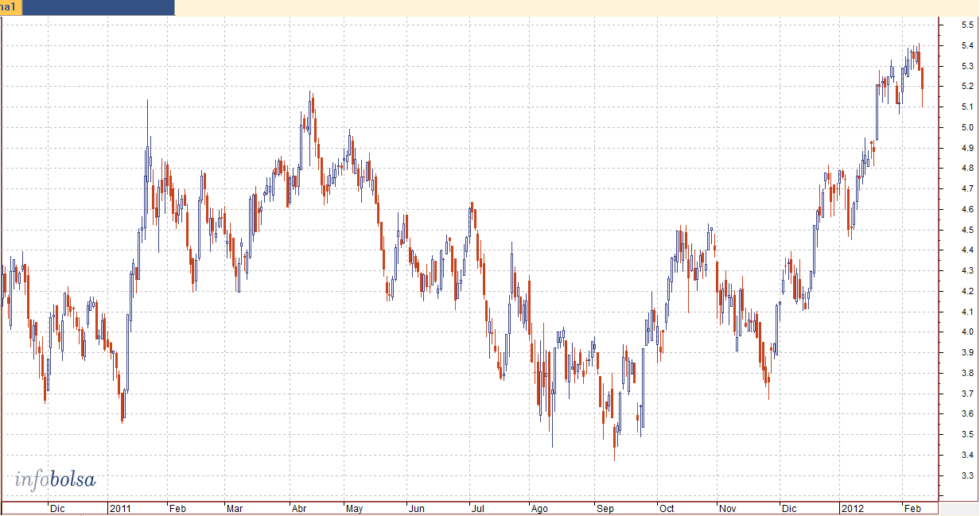Click the Dic label just before 2011

[57, 508]
